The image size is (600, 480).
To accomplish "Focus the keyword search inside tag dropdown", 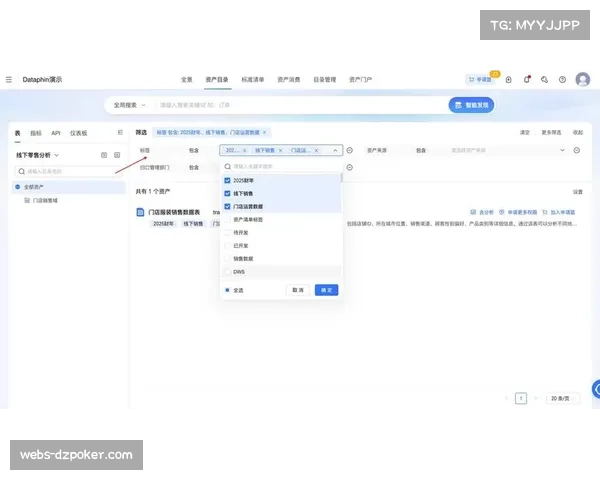I will point(282,167).
